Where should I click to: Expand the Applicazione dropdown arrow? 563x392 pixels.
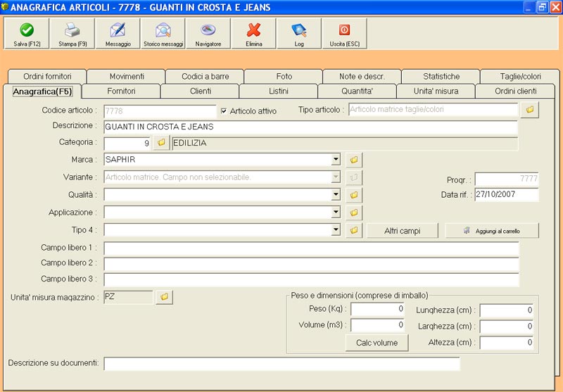pyautogui.click(x=336, y=213)
